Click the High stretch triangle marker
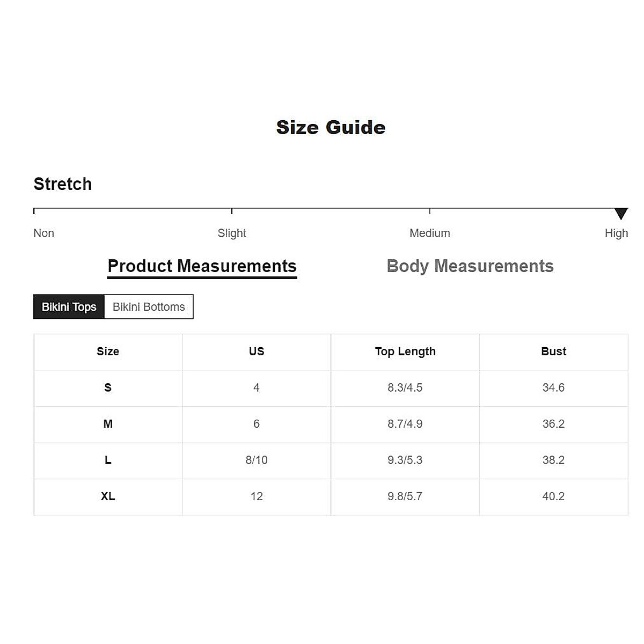The image size is (644, 644). 621,214
